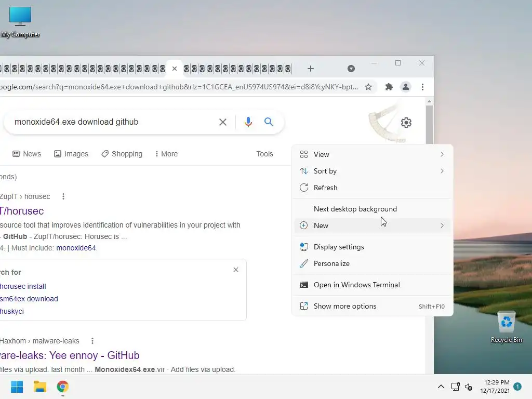
Task: Click Show more options entry
Action: click(372, 306)
